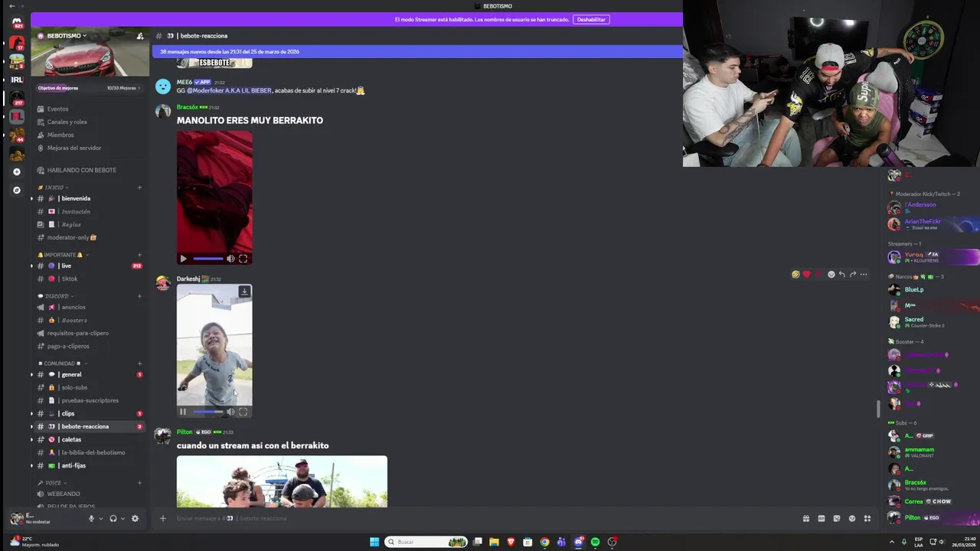This screenshot has height=551, width=980.
Task: Open the gift icon in message bar
Action: [806, 518]
